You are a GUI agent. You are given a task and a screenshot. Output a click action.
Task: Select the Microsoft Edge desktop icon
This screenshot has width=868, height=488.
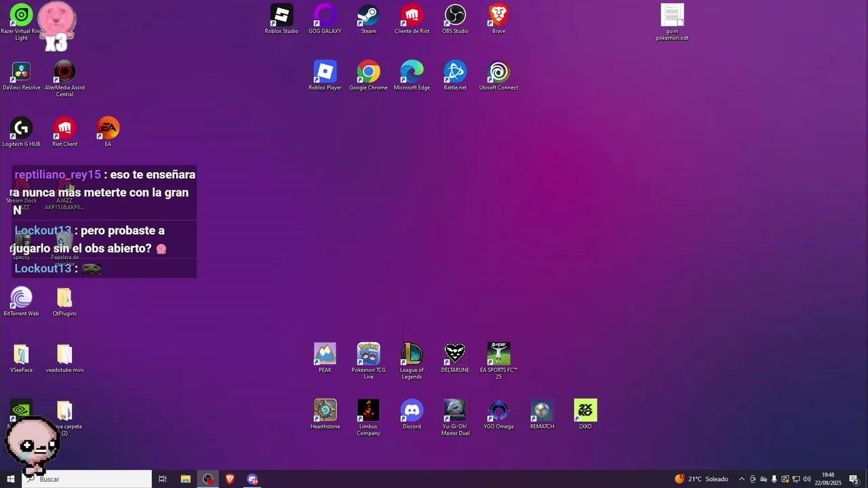coord(412,76)
